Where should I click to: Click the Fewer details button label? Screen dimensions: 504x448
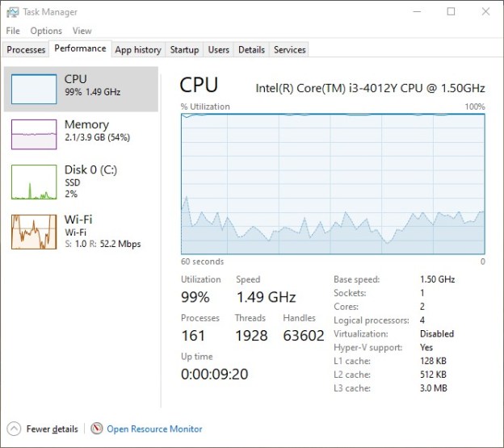click(52, 429)
